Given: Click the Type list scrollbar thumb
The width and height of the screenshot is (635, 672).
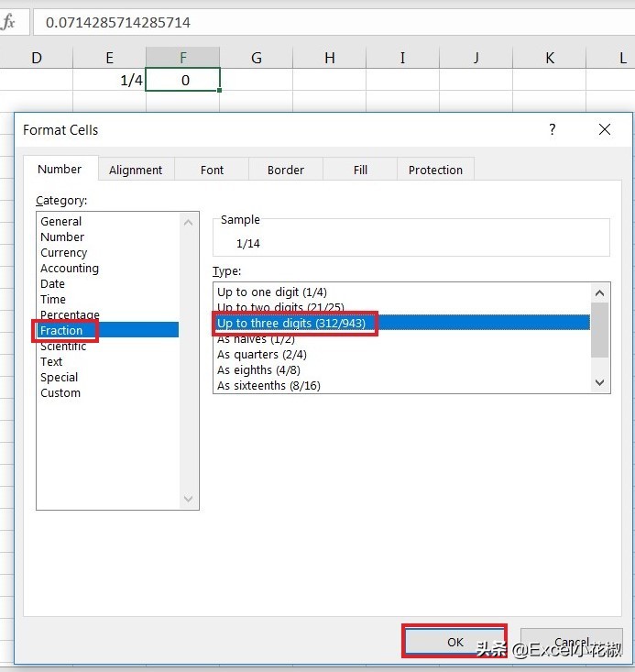Looking at the screenshot, I should [600, 330].
